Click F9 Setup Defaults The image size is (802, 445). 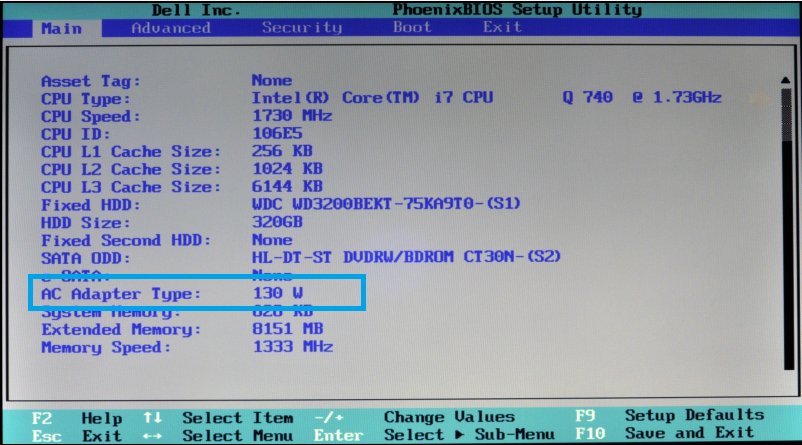tap(670, 415)
